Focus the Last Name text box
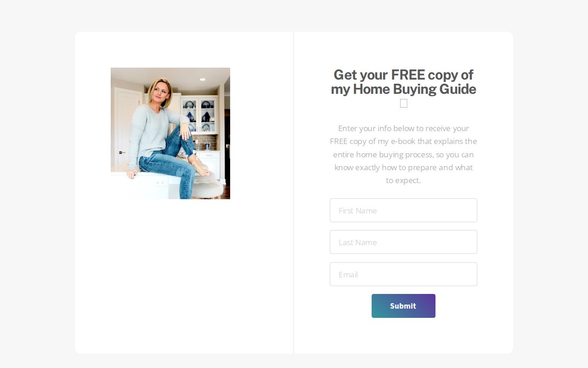 coord(403,242)
